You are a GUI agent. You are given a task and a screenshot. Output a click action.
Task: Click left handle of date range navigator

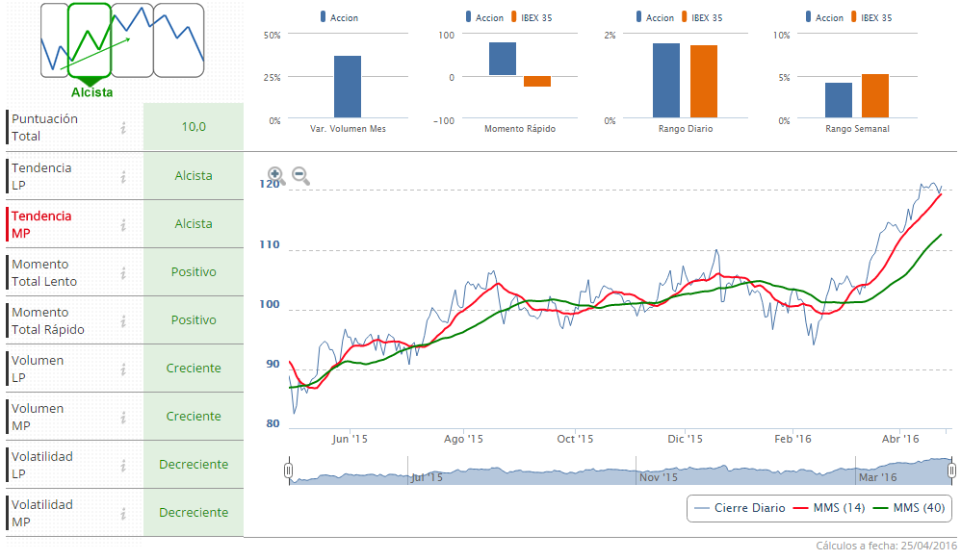[288, 471]
